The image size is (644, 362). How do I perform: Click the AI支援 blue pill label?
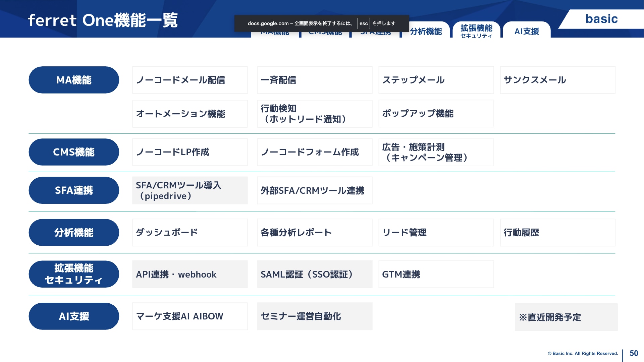pos(74,316)
